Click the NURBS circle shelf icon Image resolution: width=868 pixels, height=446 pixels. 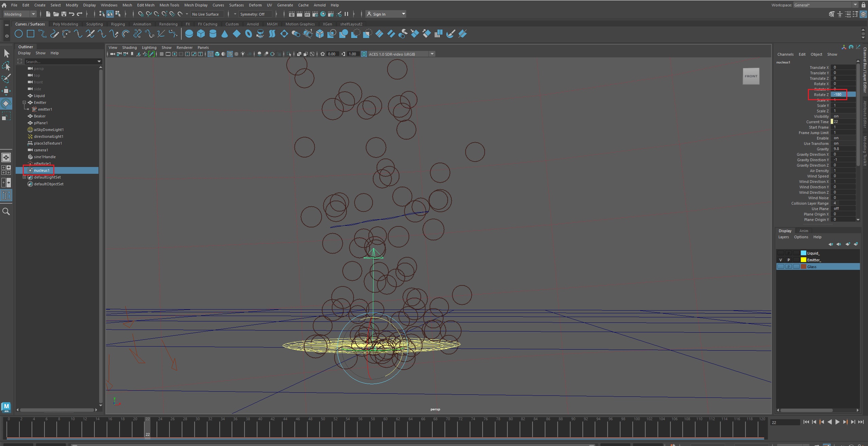point(19,34)
